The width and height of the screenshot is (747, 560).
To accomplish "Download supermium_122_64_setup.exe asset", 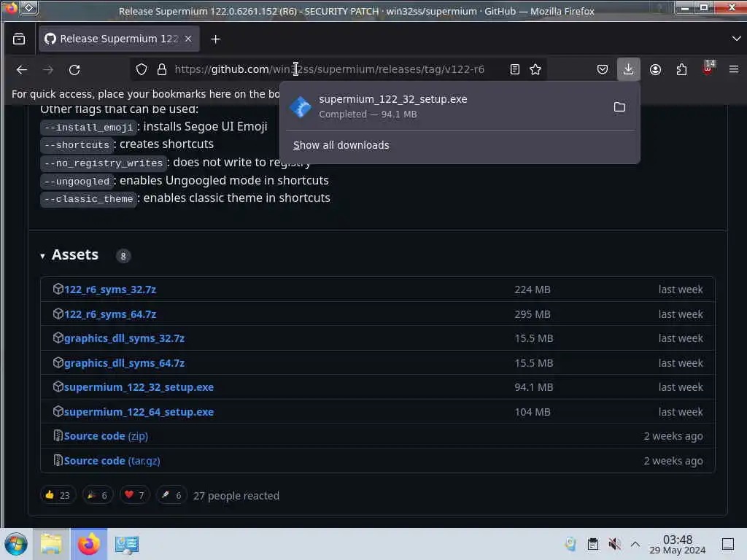I will 139,412.
